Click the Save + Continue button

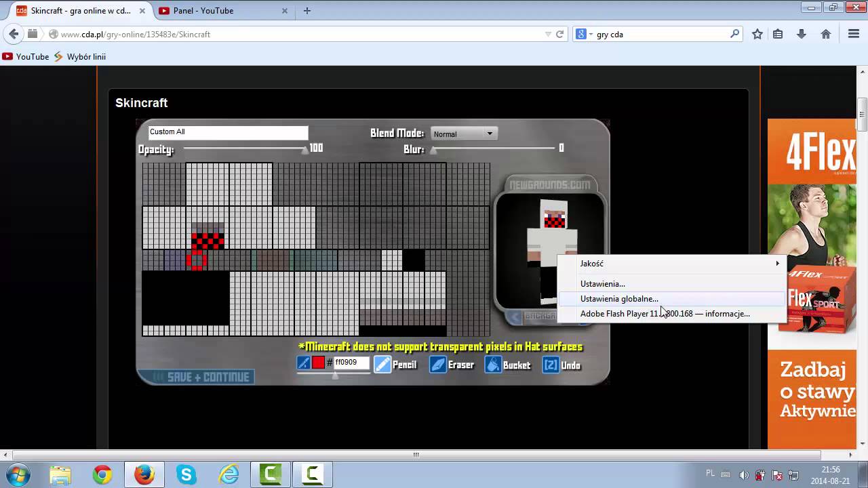(x=196, y=377)
